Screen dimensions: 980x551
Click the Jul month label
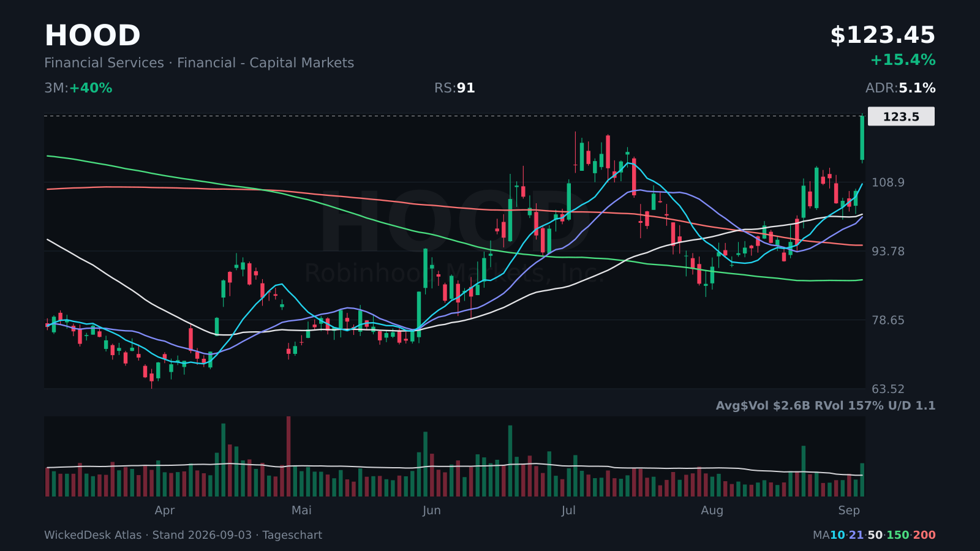(x=568, y=511)
